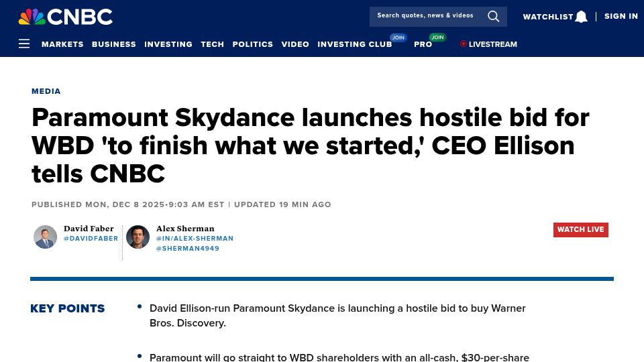Image resolution: width=644 pixels, height=362 pixels.
Task: Open the Watchlist link
Action: [548, 17]
